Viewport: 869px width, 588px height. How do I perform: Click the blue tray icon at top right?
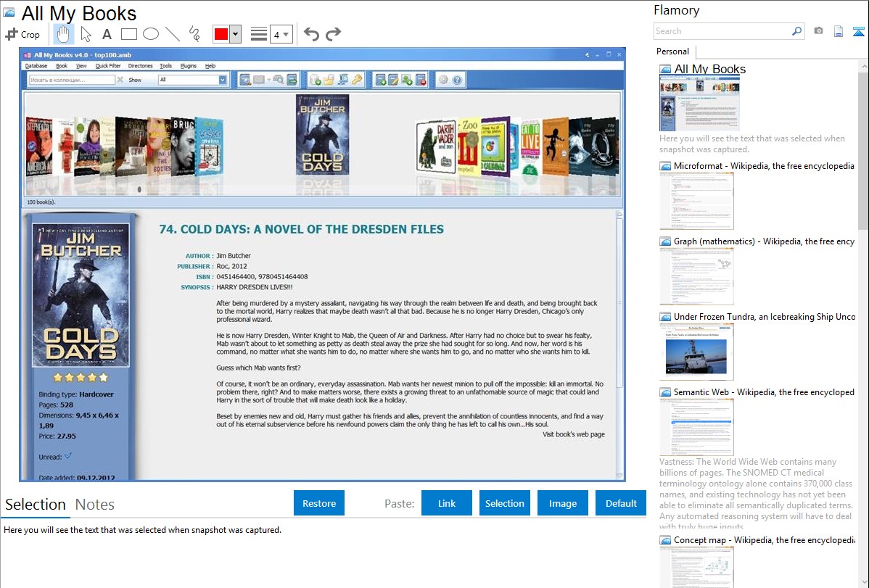pyautogui.click(x=858, y=32)
